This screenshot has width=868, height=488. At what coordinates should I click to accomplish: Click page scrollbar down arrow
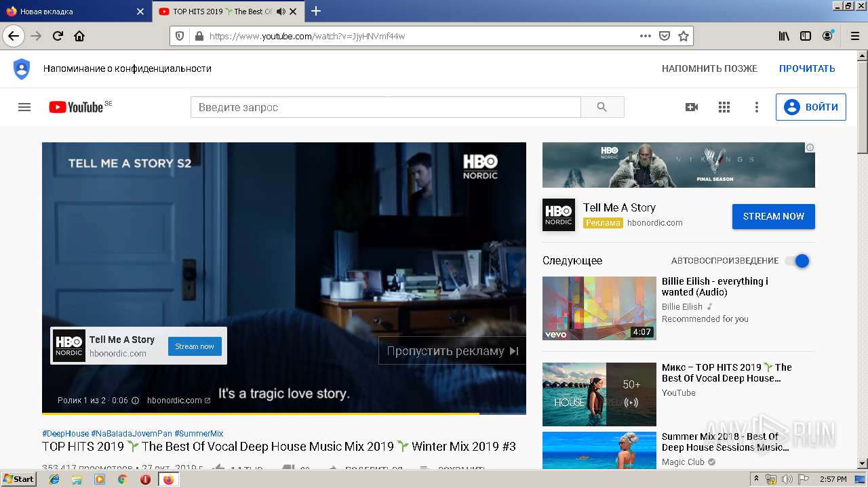pos(863,462)
